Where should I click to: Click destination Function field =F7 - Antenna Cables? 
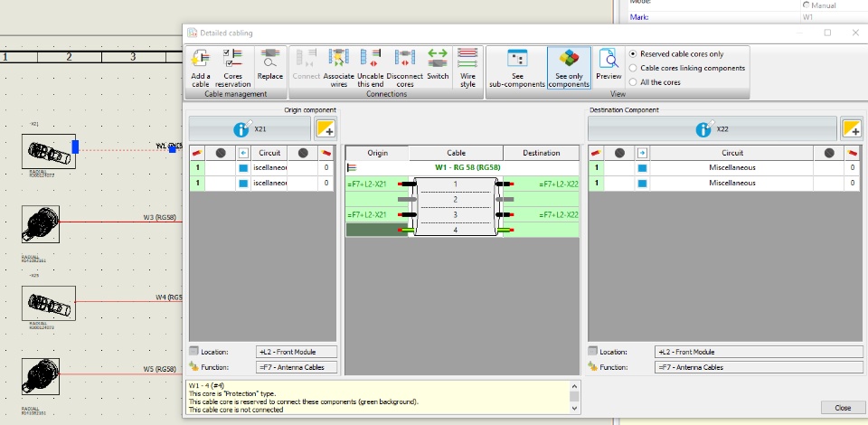pyautogui.click(x=759, y=367)
